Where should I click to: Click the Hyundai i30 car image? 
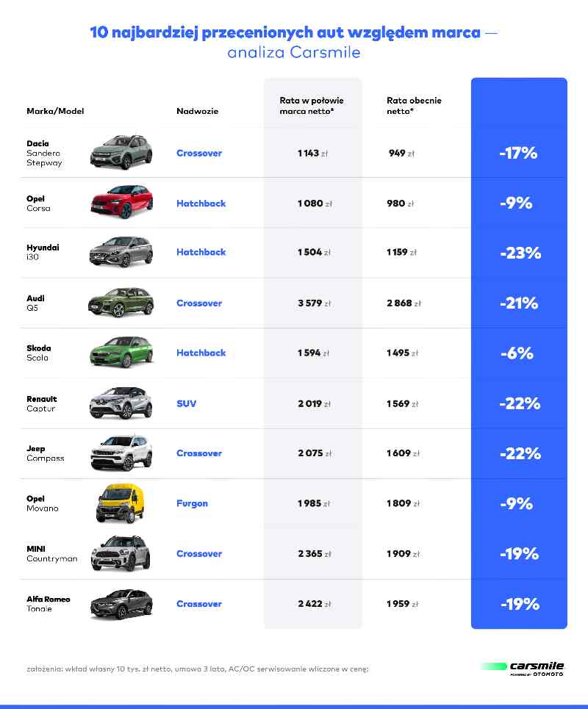point(121,251)
